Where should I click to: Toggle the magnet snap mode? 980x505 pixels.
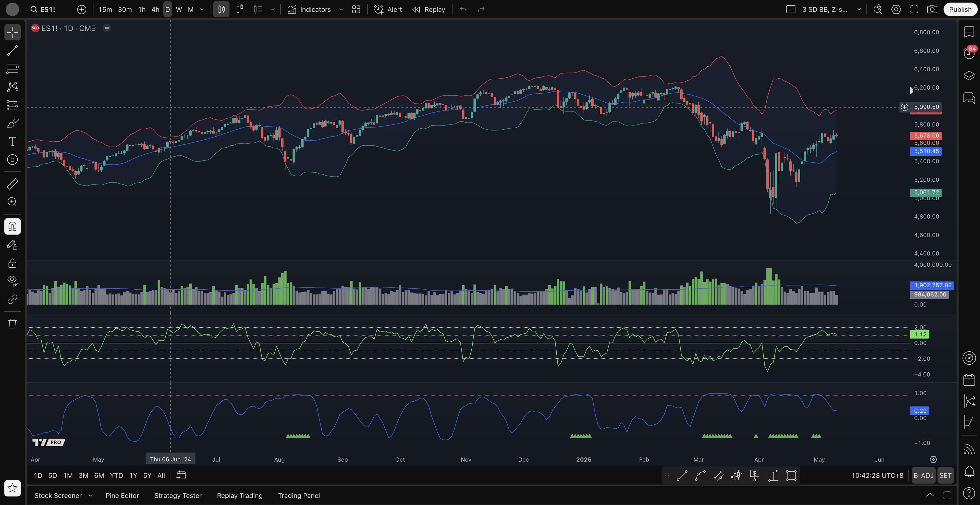tap(12, 227)
